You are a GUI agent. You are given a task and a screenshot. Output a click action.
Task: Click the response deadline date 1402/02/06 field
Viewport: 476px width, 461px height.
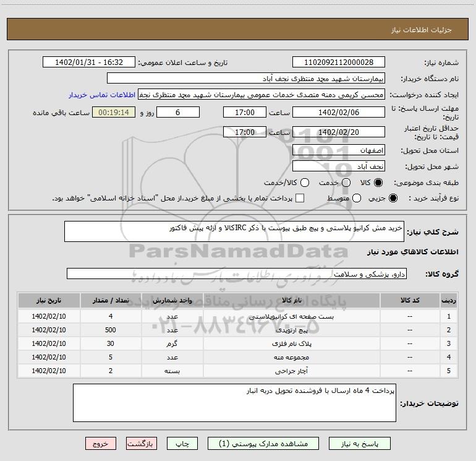tap(339, 112)
